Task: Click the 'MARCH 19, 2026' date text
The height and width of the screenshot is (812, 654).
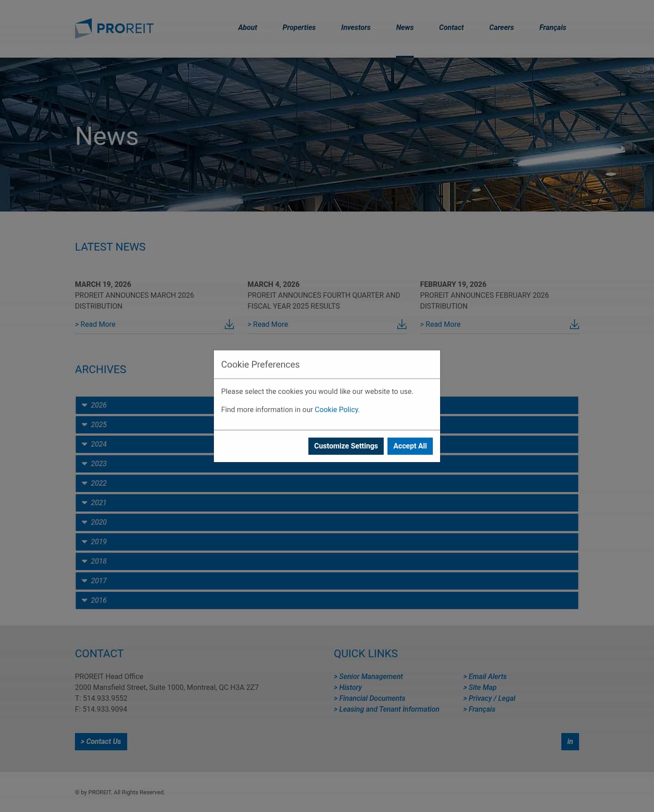Action: tap(103, 285)
